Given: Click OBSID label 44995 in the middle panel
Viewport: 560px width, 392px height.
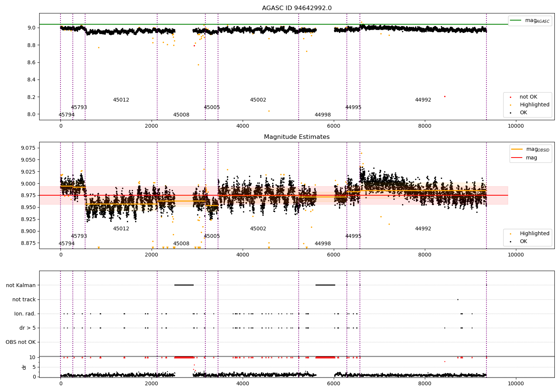Looking at the screenshot, I should [353, 236].
